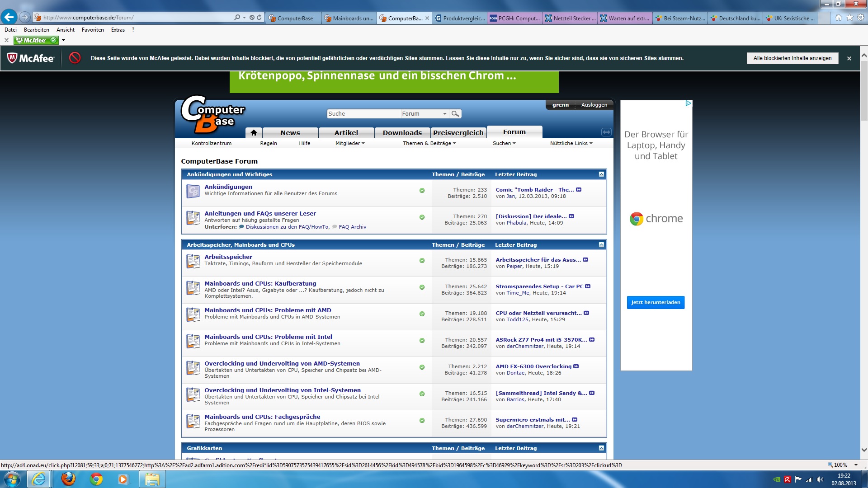Open the Themen & Beiträge dropdown

(x=429, y=143)
